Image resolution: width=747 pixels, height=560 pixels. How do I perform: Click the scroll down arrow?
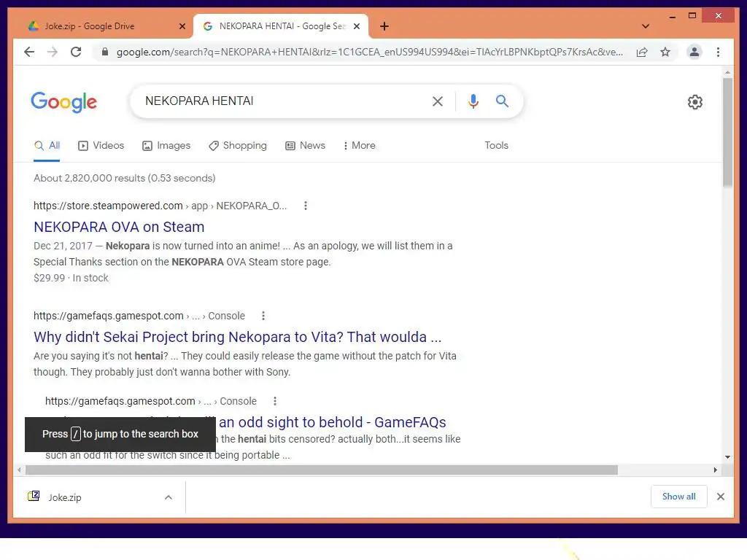click(x=727, y=457)
